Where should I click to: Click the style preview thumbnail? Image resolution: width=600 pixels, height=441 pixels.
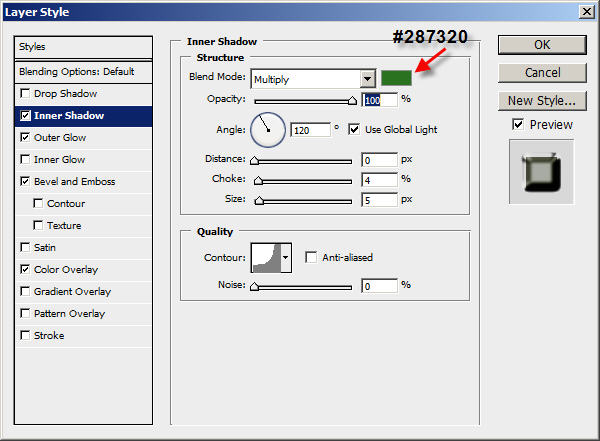[x=541, y=172]
